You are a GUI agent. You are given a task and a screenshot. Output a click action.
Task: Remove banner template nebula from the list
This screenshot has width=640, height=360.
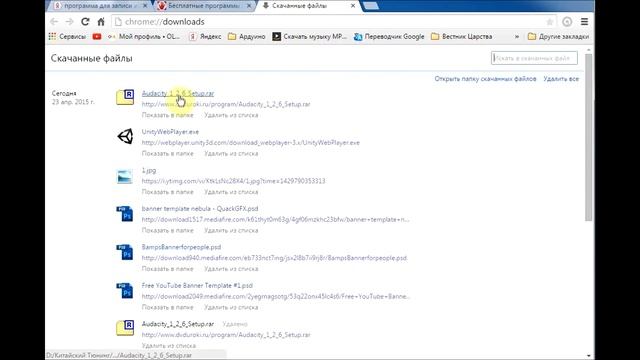point(231,230)
